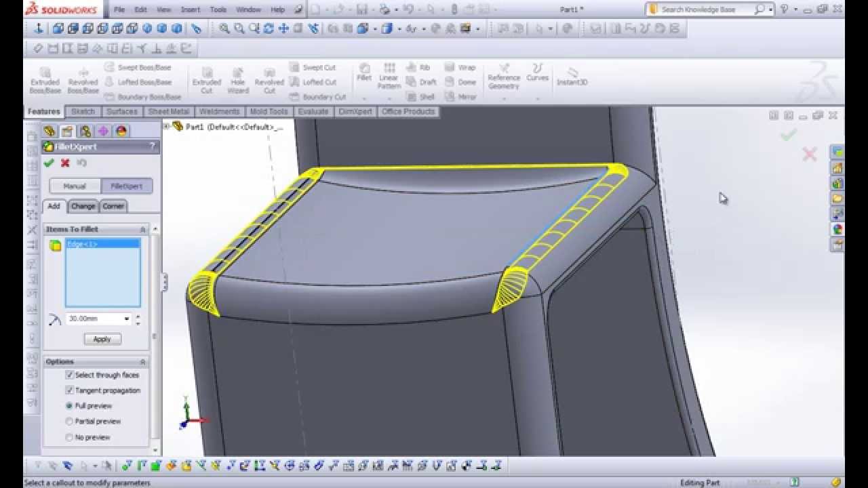The image size is (868, 488).
Task: Click the Swept Boss/Base button
Action: [x=138, y=67]
